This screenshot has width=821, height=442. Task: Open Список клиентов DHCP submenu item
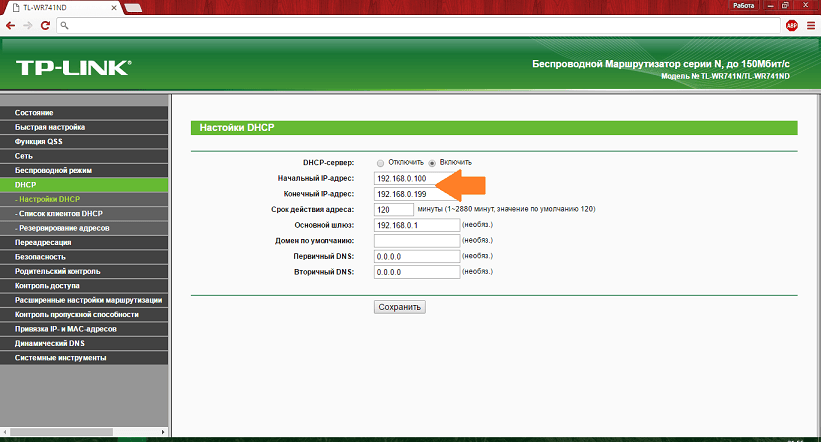(x=58, y=214)
